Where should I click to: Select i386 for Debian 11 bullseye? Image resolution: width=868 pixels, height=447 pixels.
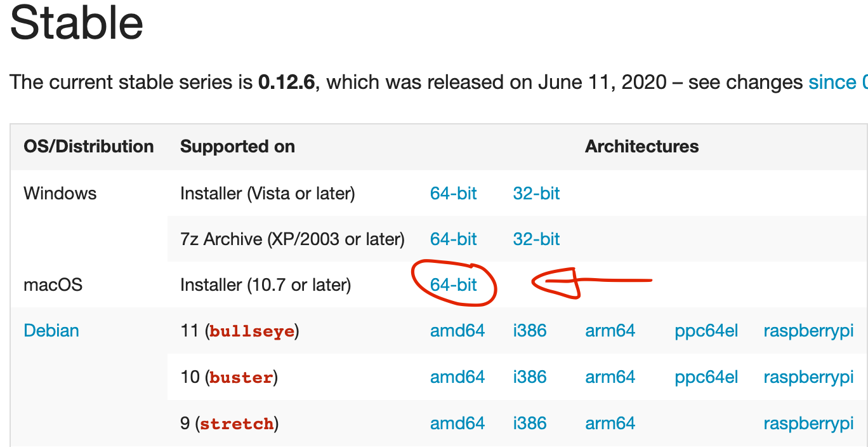click(530, 330)
